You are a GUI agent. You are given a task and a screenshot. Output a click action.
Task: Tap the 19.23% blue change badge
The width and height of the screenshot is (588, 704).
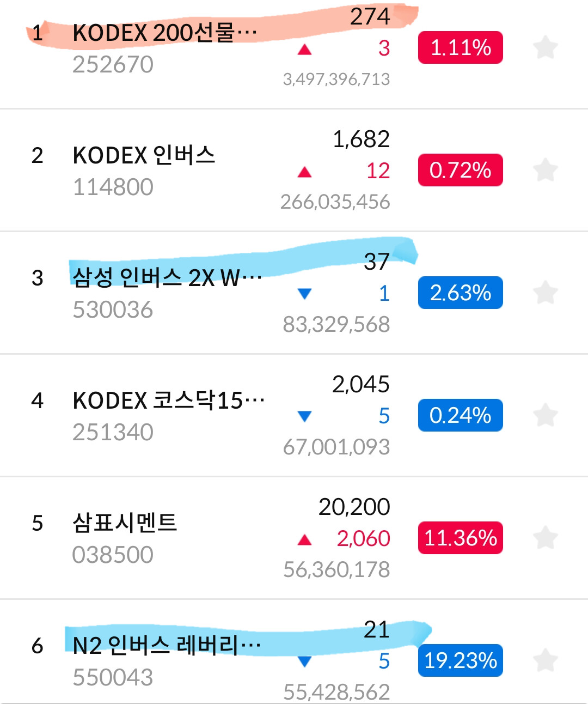tap(460, 660)
